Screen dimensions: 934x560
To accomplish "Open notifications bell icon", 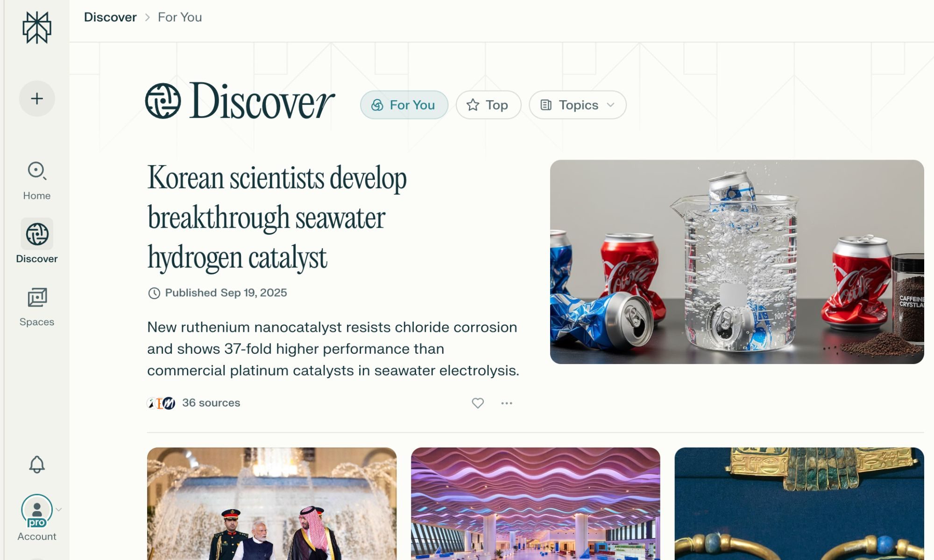I will pyautogui.click(x=37, y=464).
